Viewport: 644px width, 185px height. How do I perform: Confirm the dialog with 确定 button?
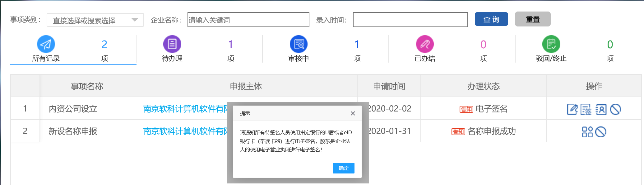point(344,168)
